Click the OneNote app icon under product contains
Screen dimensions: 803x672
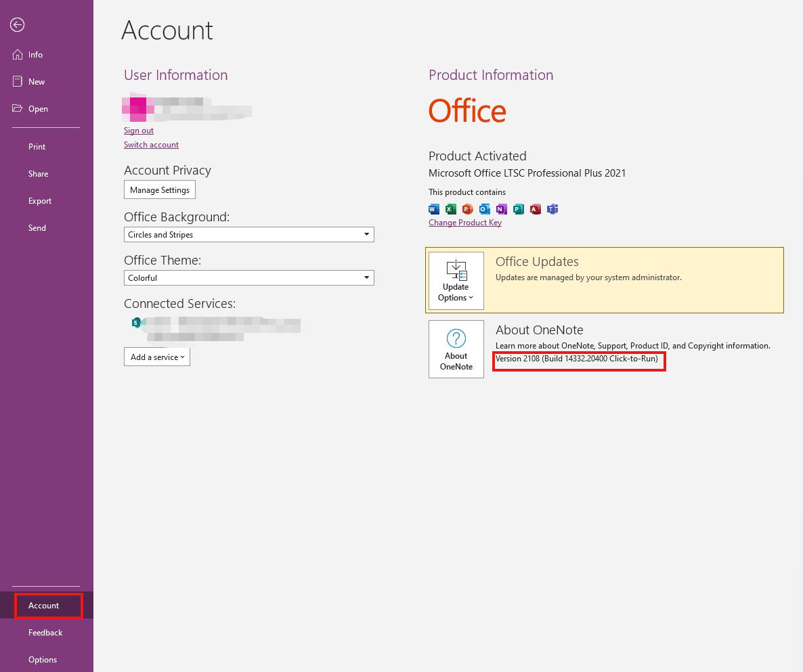[501, 209]
